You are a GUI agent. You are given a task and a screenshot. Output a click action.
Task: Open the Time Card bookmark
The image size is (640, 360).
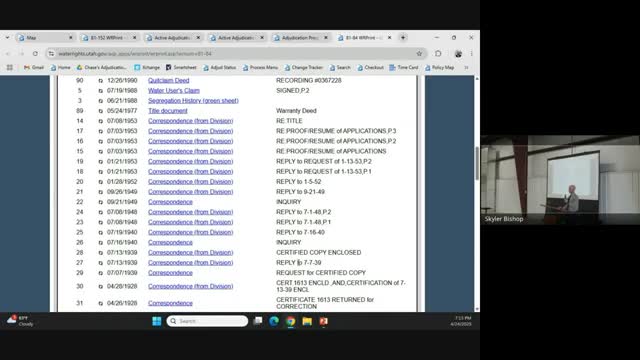pos(404,67)
